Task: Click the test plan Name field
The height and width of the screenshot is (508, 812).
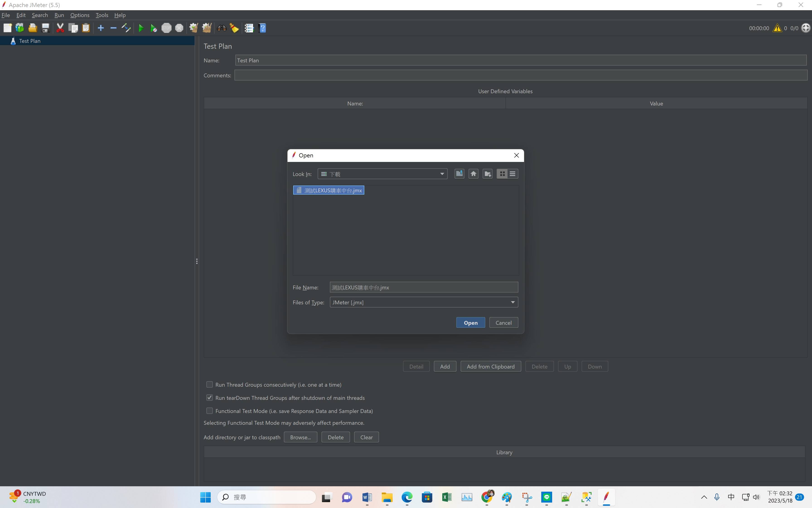Action: pyautogui.click(x=521, y=60)
